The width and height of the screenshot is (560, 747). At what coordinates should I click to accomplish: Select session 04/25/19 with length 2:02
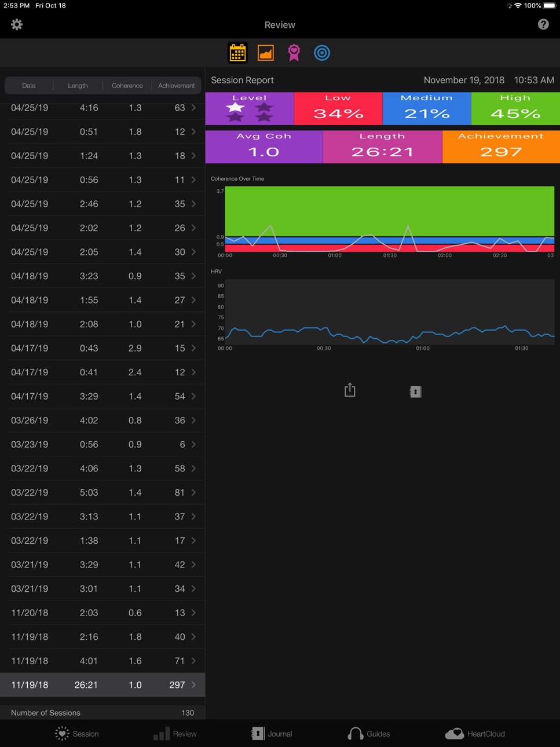(x=103, y=228)
